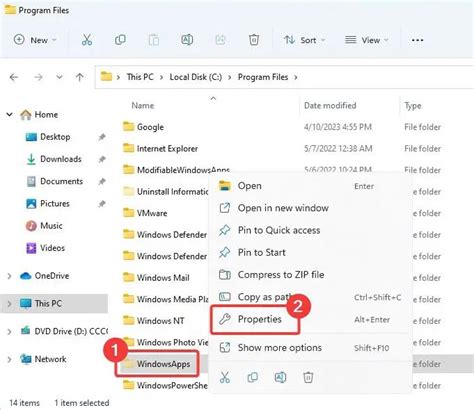The height and width of the screenshot is (410, 474).
Task: Expand the OneDrive tree node
Action: [x=9, y=276]
